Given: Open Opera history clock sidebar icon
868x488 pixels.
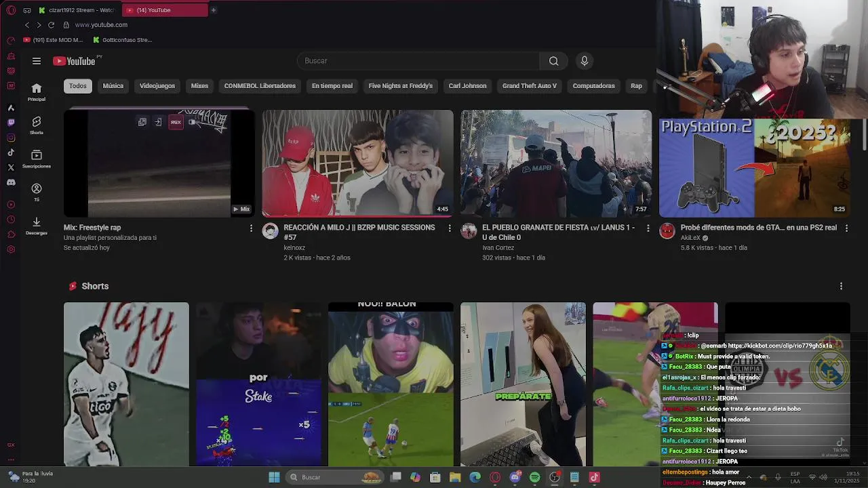Looking at the screenshot, I should pos(11,220).
